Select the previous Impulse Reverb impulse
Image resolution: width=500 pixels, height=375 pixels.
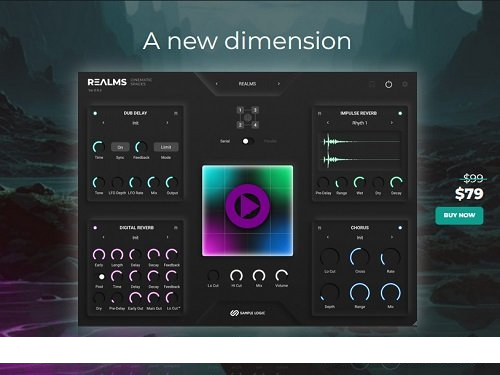328,123
